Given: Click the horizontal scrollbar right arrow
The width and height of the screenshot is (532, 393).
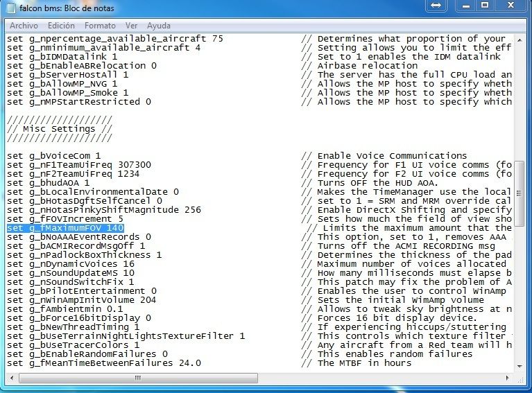Looking at the screenshot, I should (x=508, y=378).
